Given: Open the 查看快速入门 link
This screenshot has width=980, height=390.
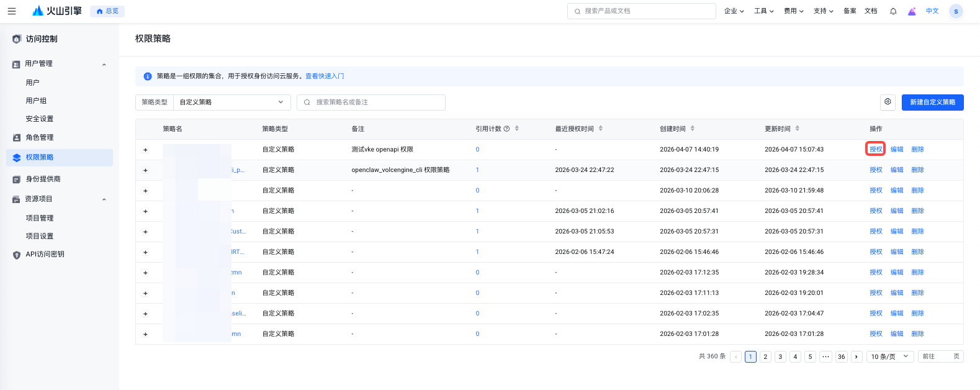Looking at the screenshot, I should point(325,76).
